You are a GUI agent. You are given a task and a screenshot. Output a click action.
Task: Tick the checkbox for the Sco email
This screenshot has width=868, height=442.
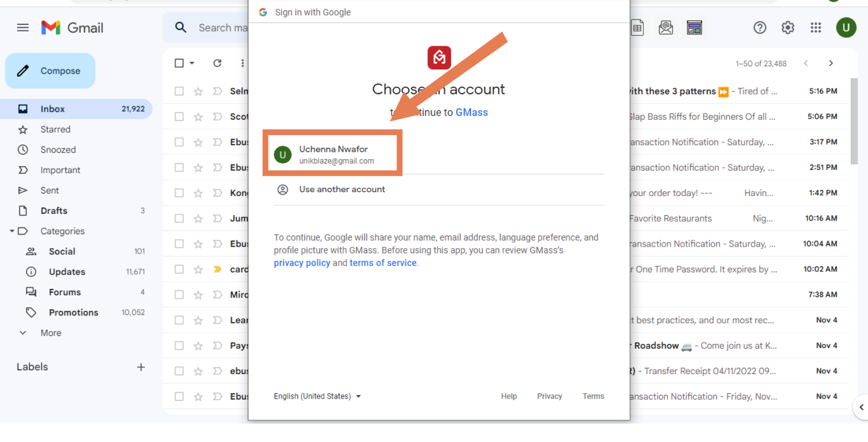click(179, 117)
